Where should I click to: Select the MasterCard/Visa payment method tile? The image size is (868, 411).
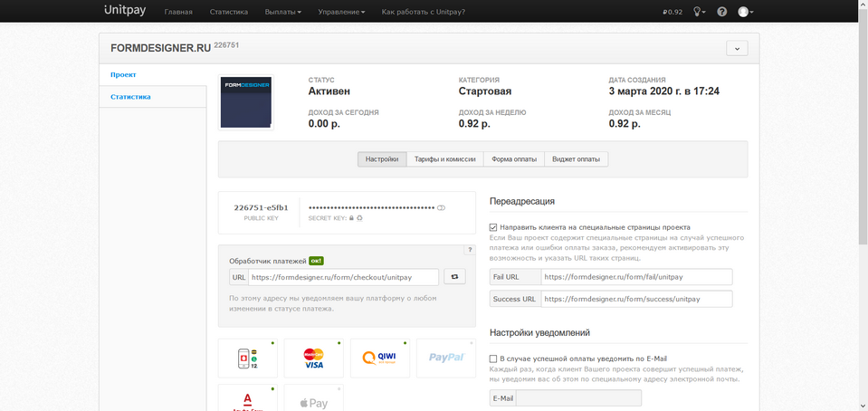(313, 358)
